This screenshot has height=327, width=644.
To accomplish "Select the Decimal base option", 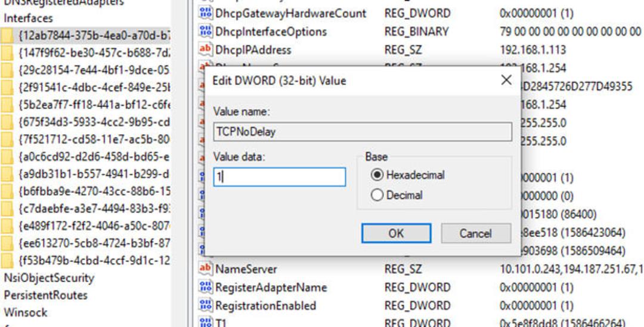I will (x=397, y=195).
